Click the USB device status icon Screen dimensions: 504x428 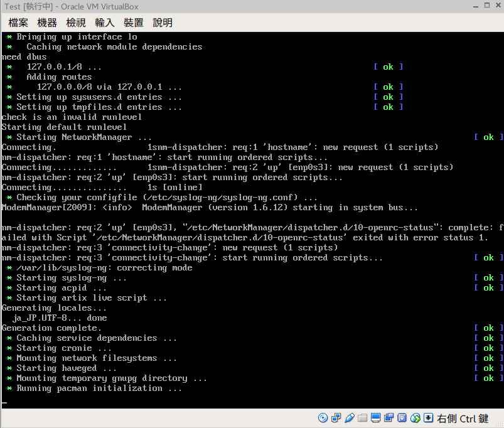(349, 418)
